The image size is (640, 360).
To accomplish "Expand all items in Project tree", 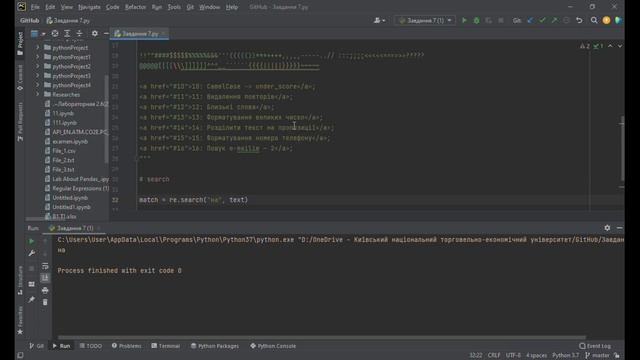I will [x=67, y=33].
